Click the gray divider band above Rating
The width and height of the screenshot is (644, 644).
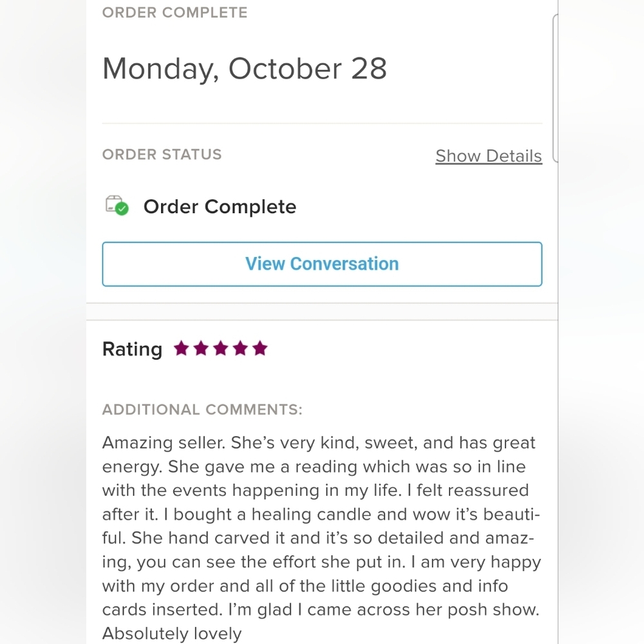(322, 312)
